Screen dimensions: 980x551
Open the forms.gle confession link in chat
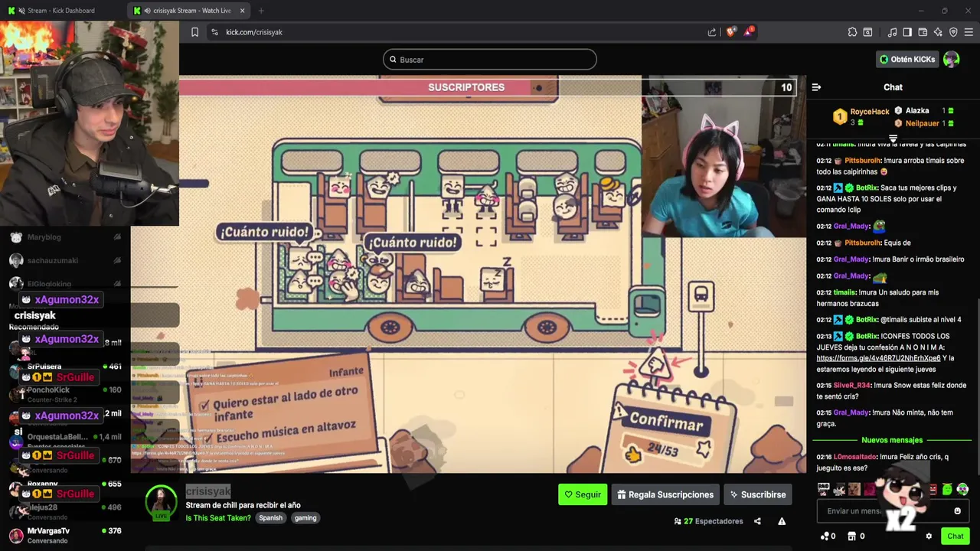tap(878, 358)
